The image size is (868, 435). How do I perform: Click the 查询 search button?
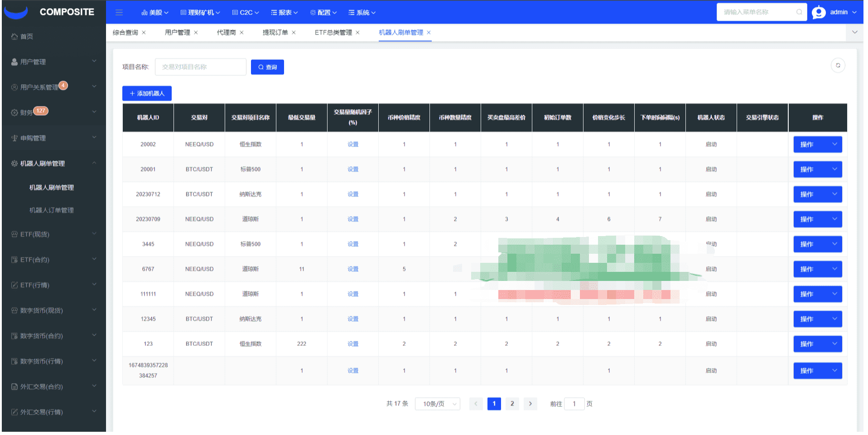pyautogui.click(x=267, y=67)
